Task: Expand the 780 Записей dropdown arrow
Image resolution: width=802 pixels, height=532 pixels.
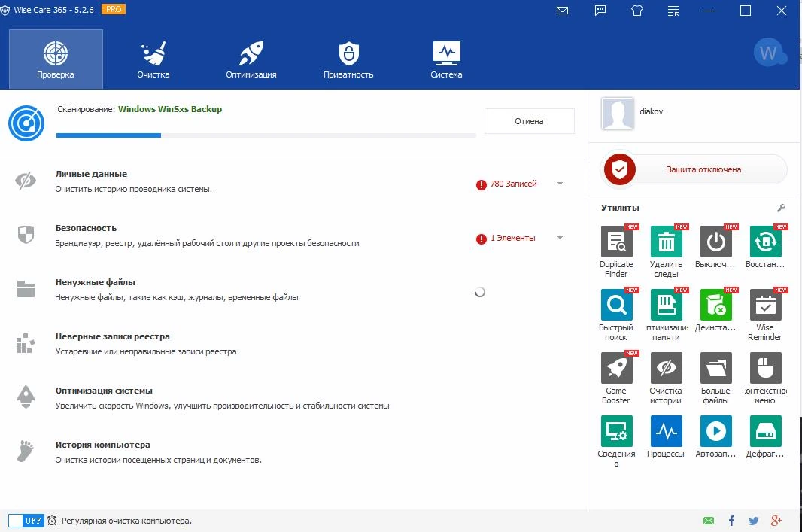Action: (x=560, y=184)
